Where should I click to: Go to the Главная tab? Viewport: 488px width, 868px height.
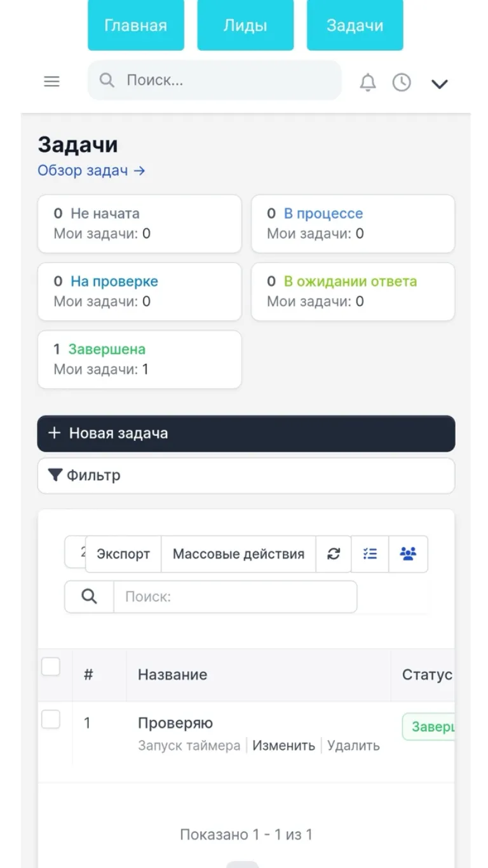136,25
